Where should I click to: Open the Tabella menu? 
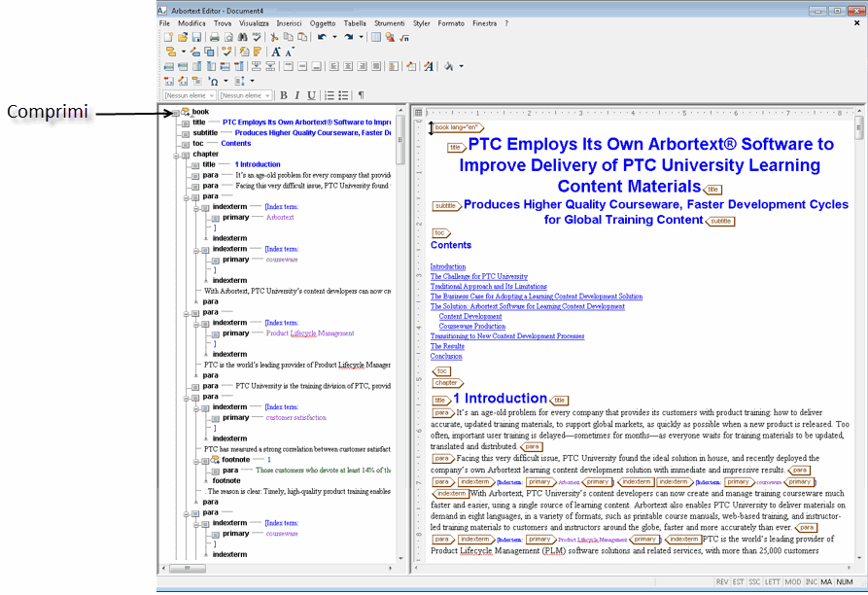coord(354,23)
